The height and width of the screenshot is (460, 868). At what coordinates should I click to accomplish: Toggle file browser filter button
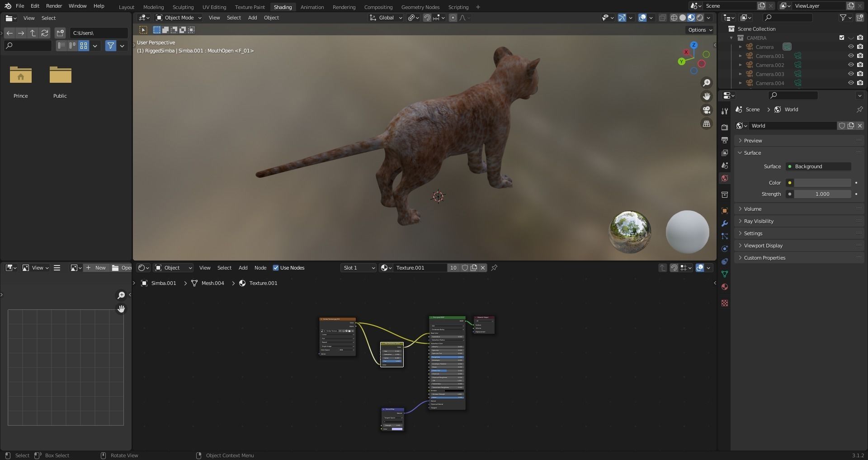[x=111, y=46]
